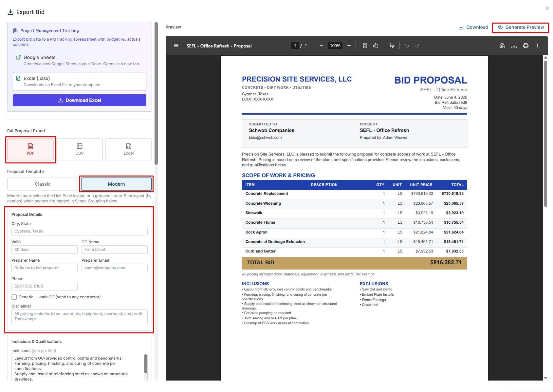Screen dimensions: 553x392
Task: Click Download Excel button
Action: (80, 100)
